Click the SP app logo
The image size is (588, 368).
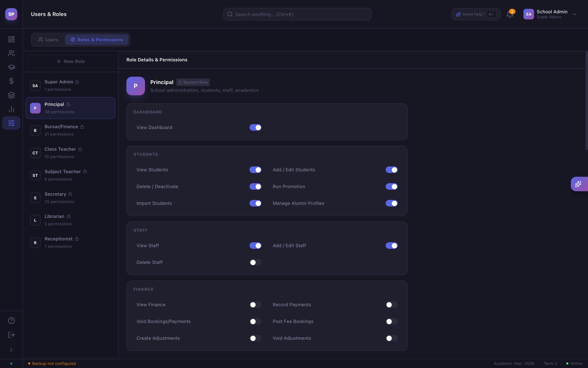point(11,14)
